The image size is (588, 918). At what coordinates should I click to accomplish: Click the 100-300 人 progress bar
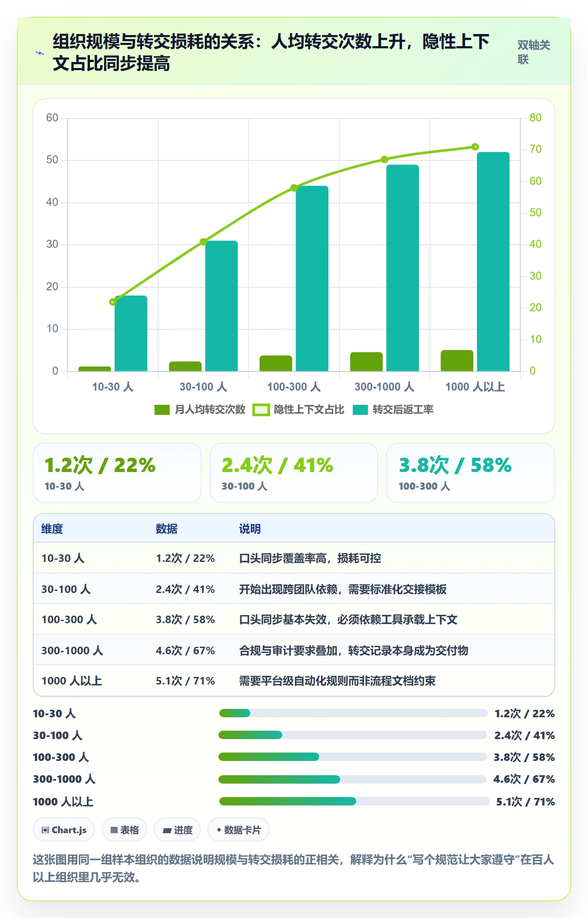353,757
